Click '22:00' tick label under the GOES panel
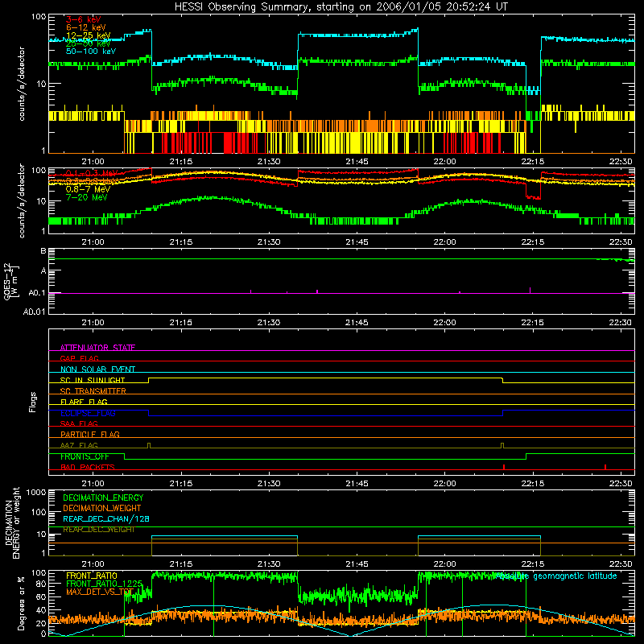The image size is (644, 644). tap(444, 323)
